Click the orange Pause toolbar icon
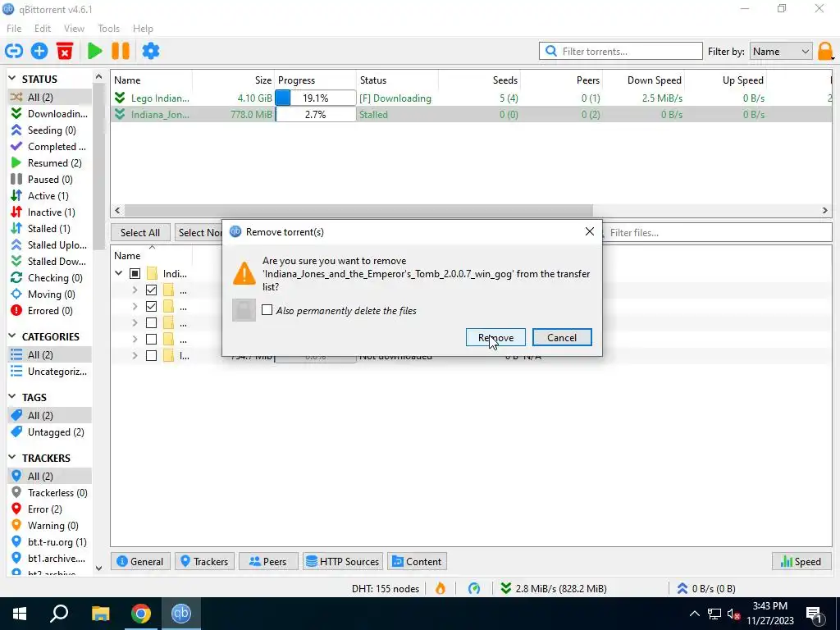This screenshot has height=630, width=840. pos(121,51)
